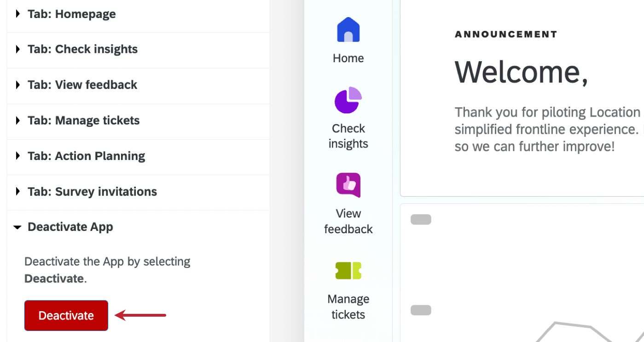
Task: Collapse the Deactivate App section arrow
Action: (17, 227)
